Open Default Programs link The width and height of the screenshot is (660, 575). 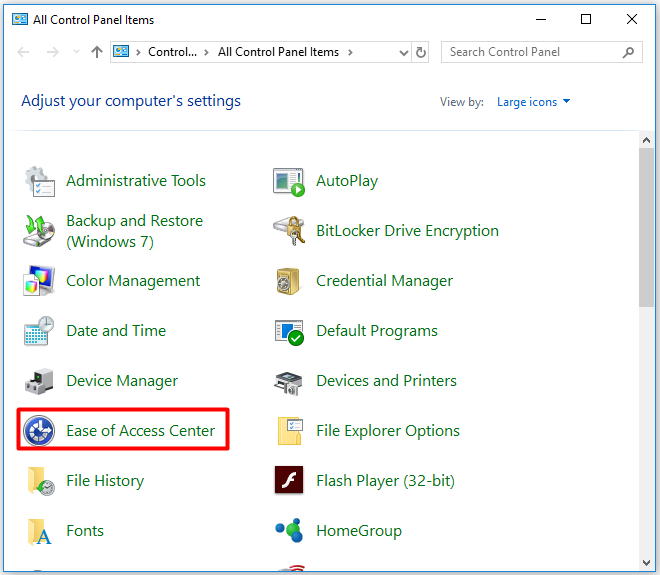pyautogui.click(x=377, y=331)
